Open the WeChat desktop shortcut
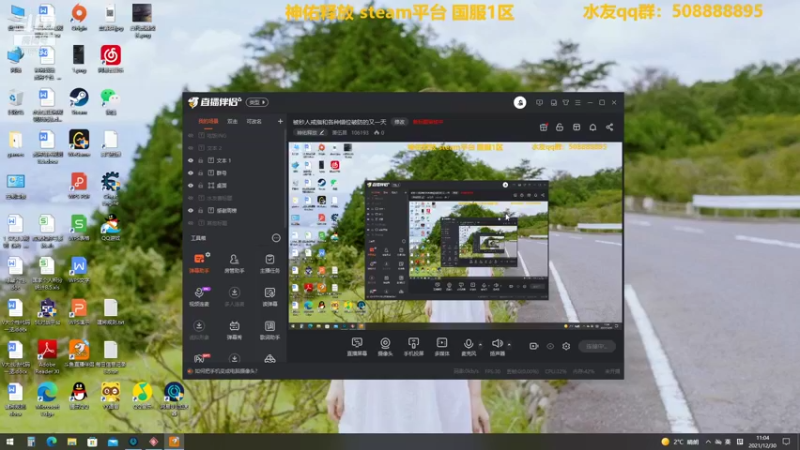Viewport: 800px width, 450px height. (110, 101)
